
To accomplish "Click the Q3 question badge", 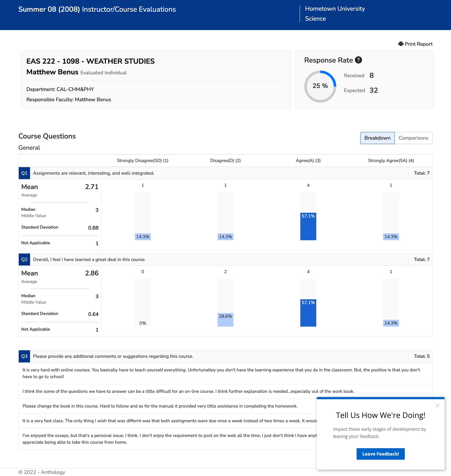I will [x=24, y=356].
